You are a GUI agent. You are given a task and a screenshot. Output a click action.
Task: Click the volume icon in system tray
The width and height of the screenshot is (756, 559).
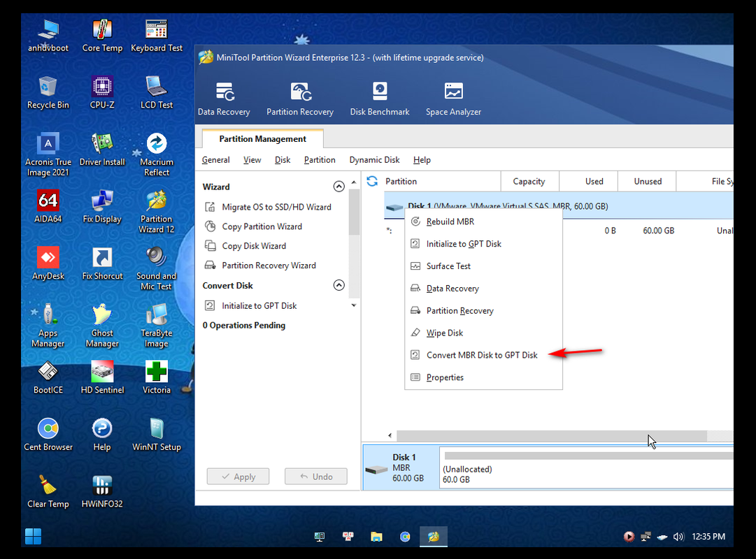pos(678,537)
